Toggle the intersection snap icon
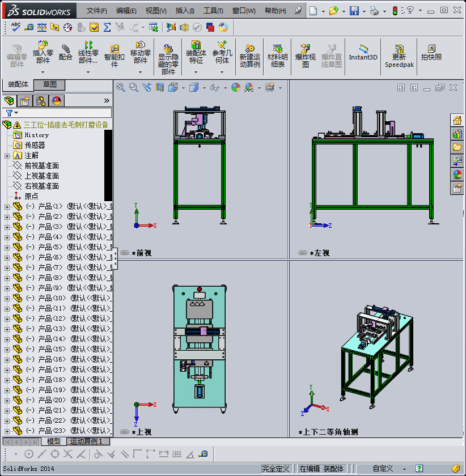The image size is (466, 476). pos(67,454)
